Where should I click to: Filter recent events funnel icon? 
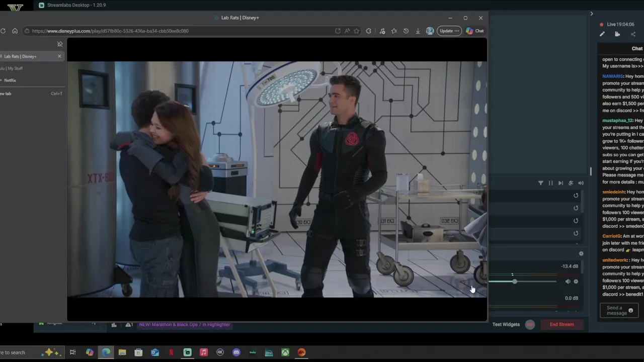click(541, 183)
